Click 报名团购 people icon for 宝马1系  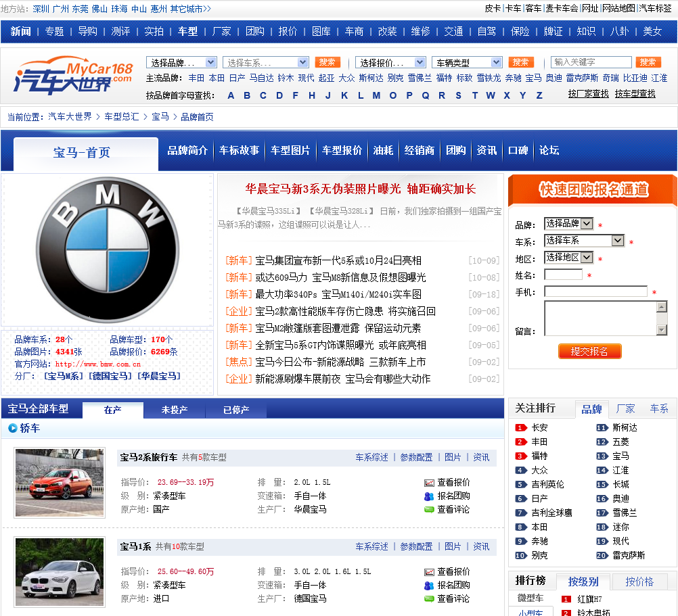(429, 586)
